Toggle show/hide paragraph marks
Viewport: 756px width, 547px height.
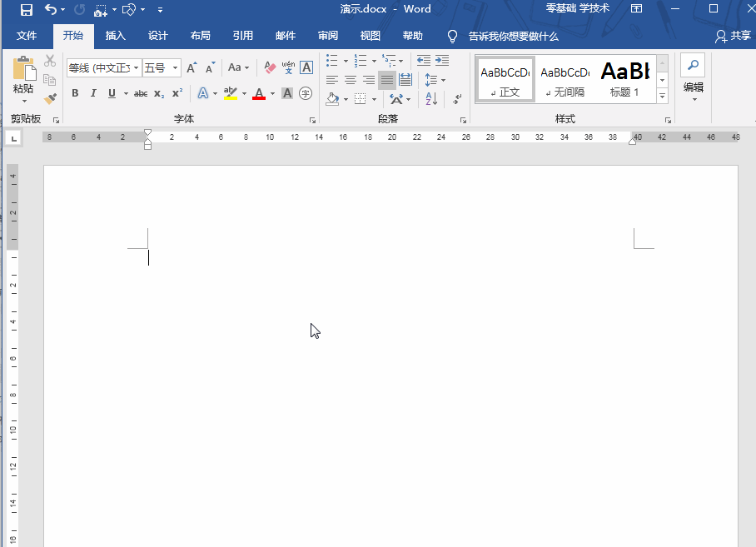(455, 99)
